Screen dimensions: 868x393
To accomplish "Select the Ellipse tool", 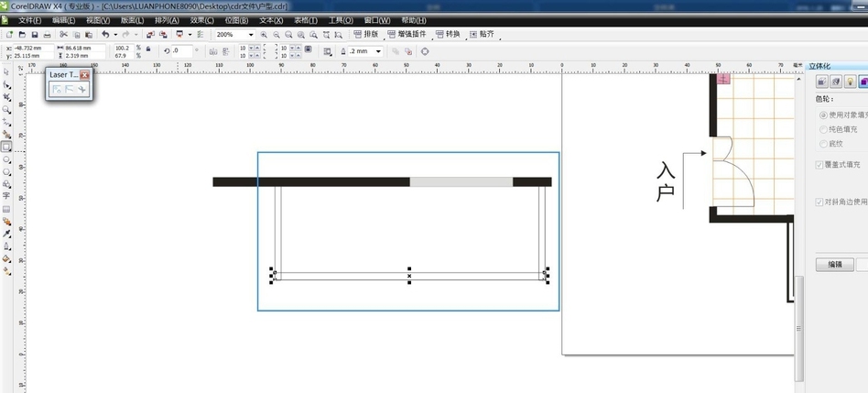I will point(6,158).
